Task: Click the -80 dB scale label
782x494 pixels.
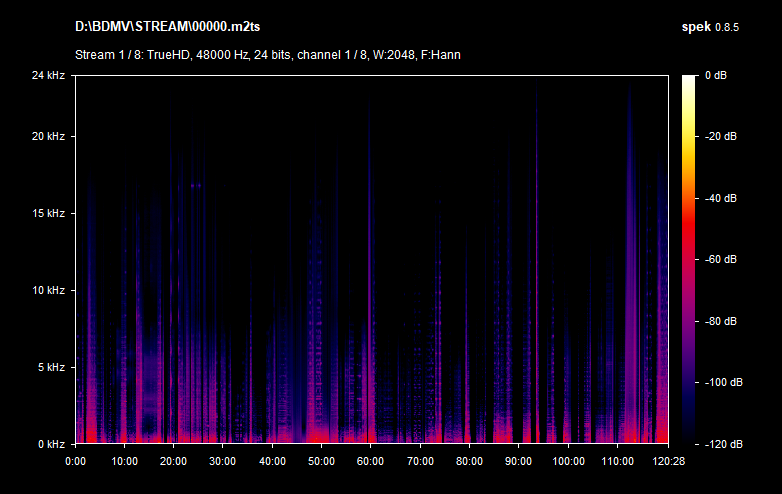Action: click(720, 321)
